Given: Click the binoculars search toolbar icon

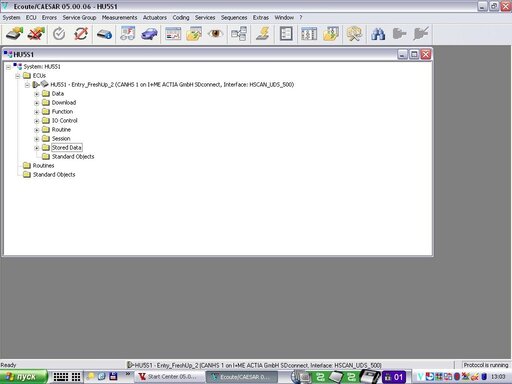Looking at the screenshot, I should 378,34.
